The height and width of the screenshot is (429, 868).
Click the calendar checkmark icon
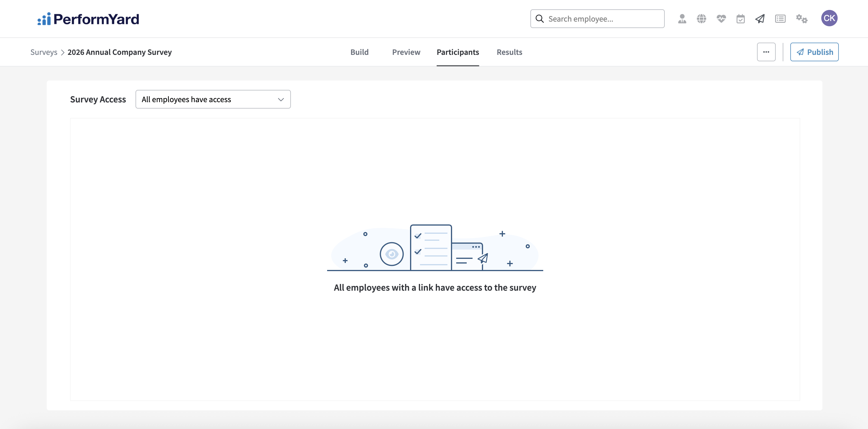740,19
